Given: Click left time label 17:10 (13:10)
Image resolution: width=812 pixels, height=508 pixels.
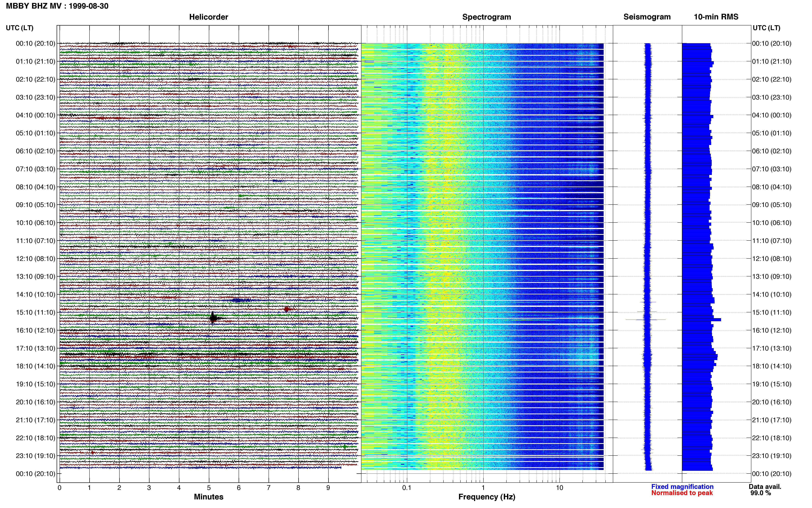Looking at the screenshot, I should pos(36,348).
